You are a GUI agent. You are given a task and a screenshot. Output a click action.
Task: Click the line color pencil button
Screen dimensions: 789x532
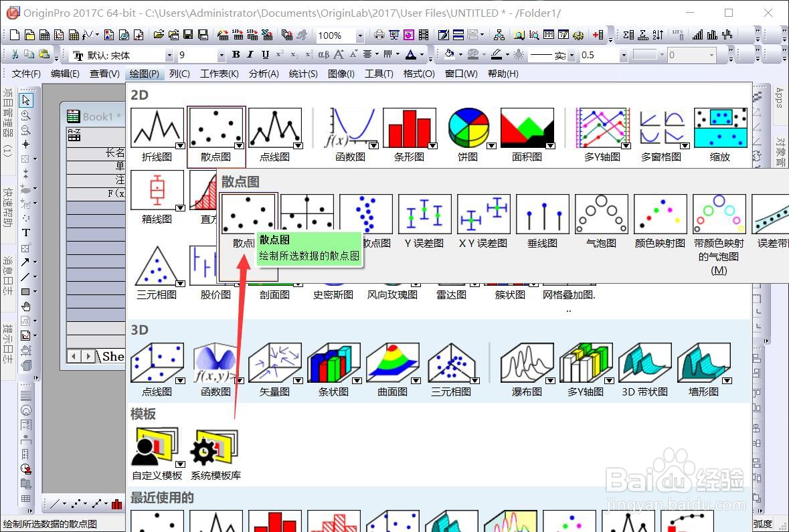[497, 54]
